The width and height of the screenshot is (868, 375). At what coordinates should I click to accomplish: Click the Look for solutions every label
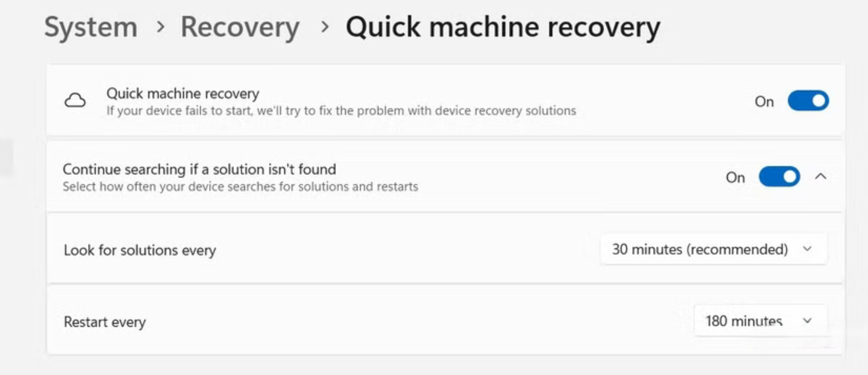tap(139, 250)
